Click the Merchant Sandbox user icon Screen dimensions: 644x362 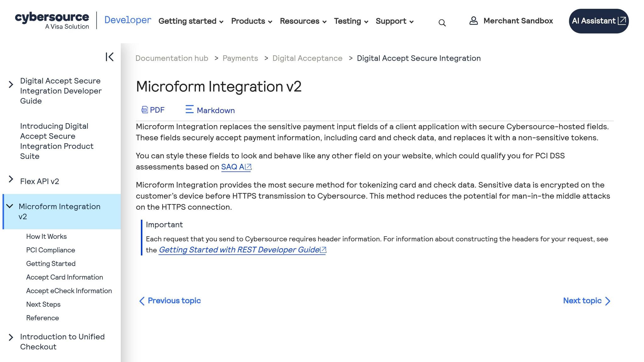474,21
